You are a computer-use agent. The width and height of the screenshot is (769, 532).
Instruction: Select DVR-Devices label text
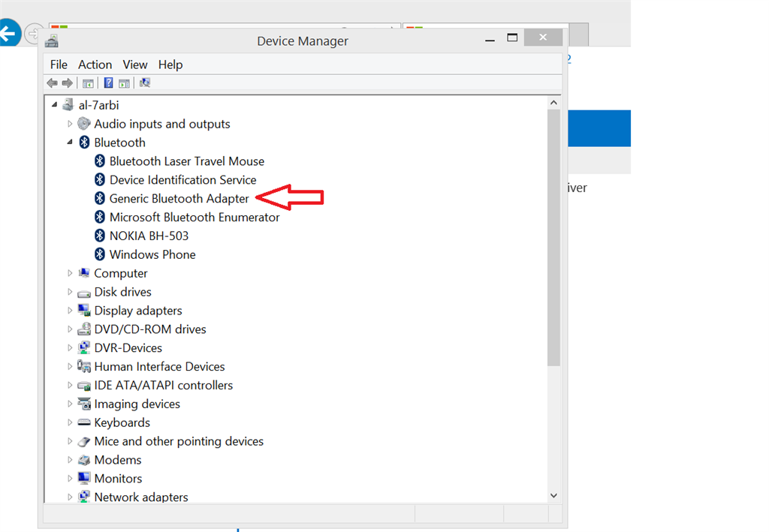128,348
